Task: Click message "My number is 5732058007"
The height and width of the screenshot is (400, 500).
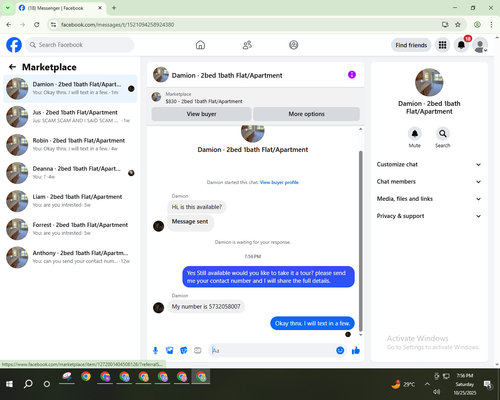Action: [x=206, y=306]
